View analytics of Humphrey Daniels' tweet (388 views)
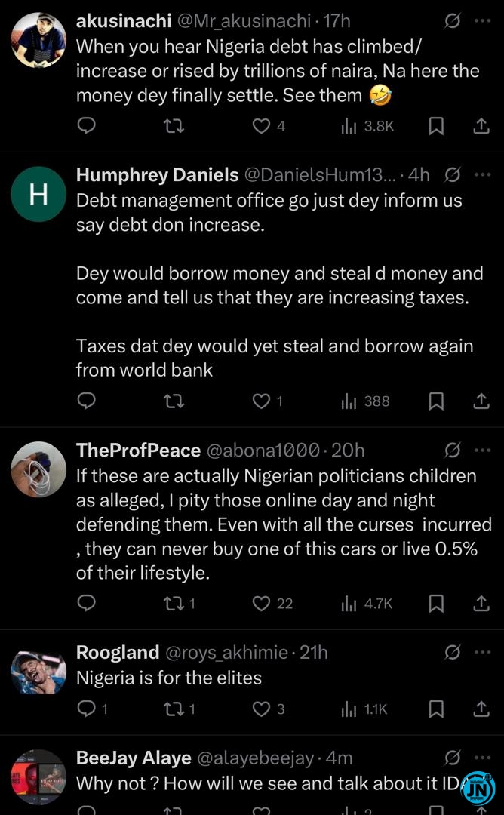This screenshot has width=504, height=815. [x=366, y=401]
